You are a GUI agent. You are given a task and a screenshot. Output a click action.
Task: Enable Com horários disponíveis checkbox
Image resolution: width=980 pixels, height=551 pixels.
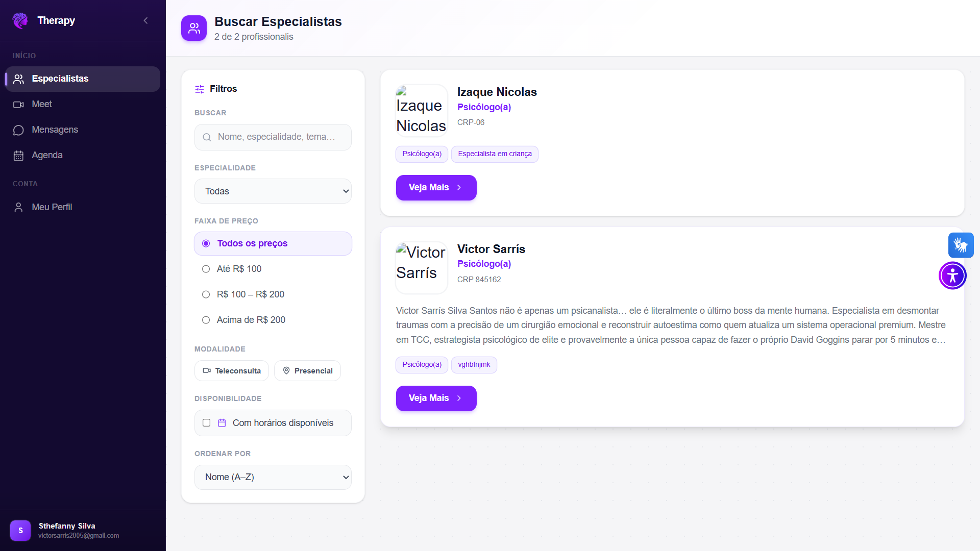pos(207,423)
